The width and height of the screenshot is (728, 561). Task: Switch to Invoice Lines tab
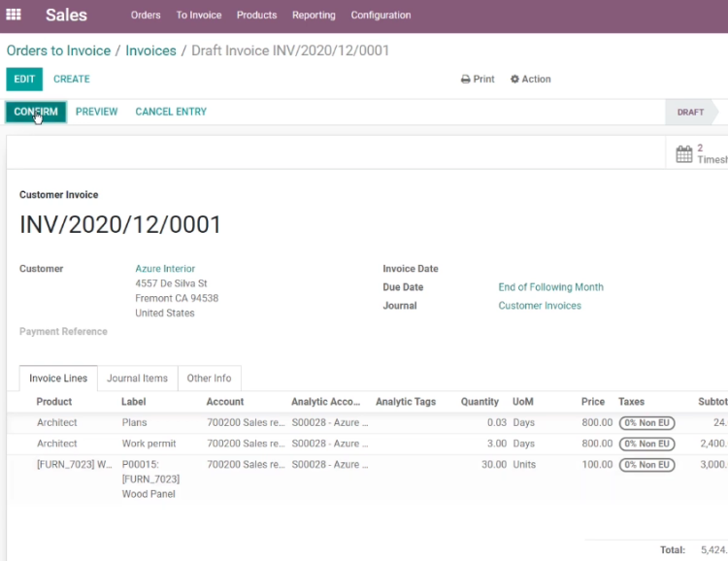point(58,379)
